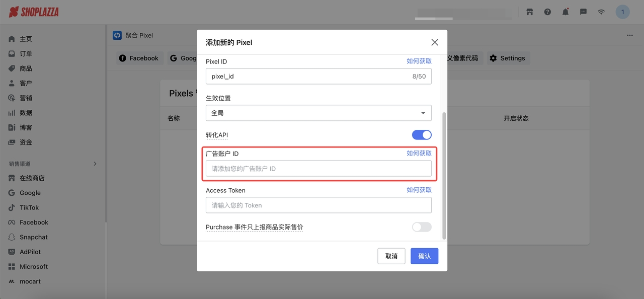The height and width of the screenshot is (299, 644).
Task: Click the 取消 button
Action: [x=391, y=256]
